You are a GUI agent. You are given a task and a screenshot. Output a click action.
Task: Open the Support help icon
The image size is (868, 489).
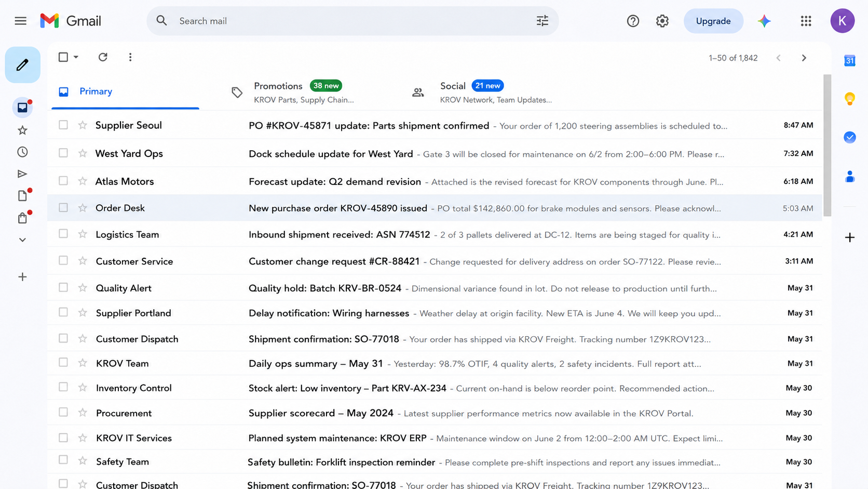(633, 21)
